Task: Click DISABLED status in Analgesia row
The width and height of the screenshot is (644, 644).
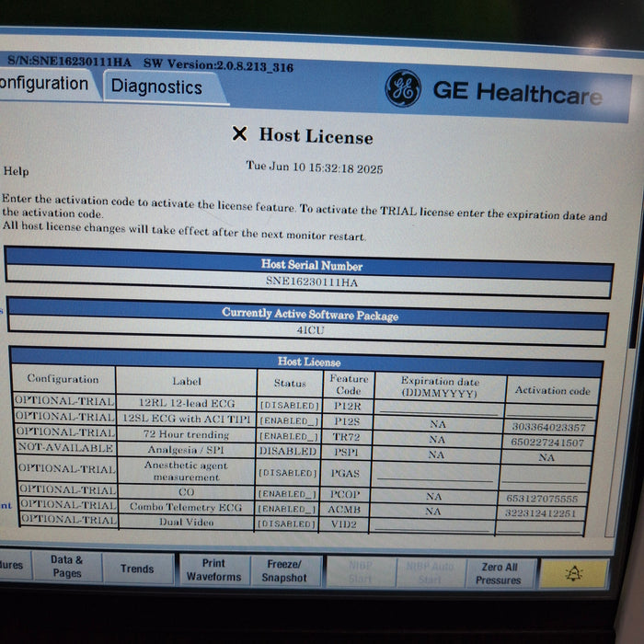Action: [x=288, y=452]
